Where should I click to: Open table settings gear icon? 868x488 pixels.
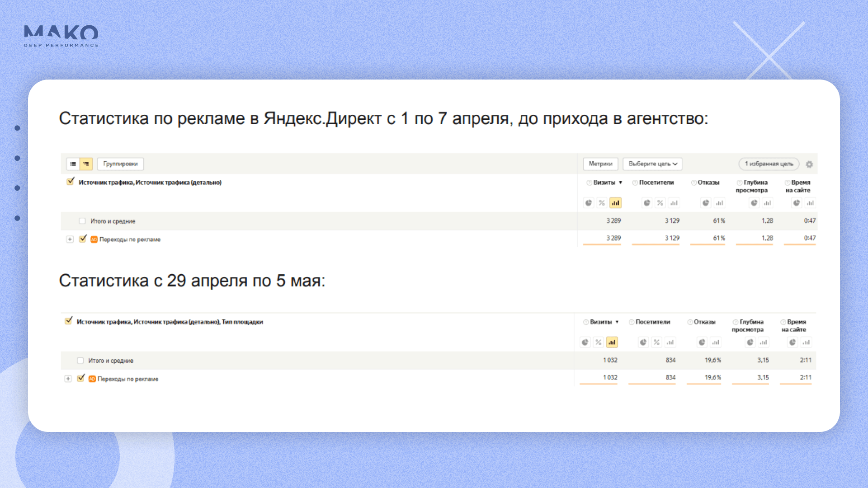click(809, 164)
